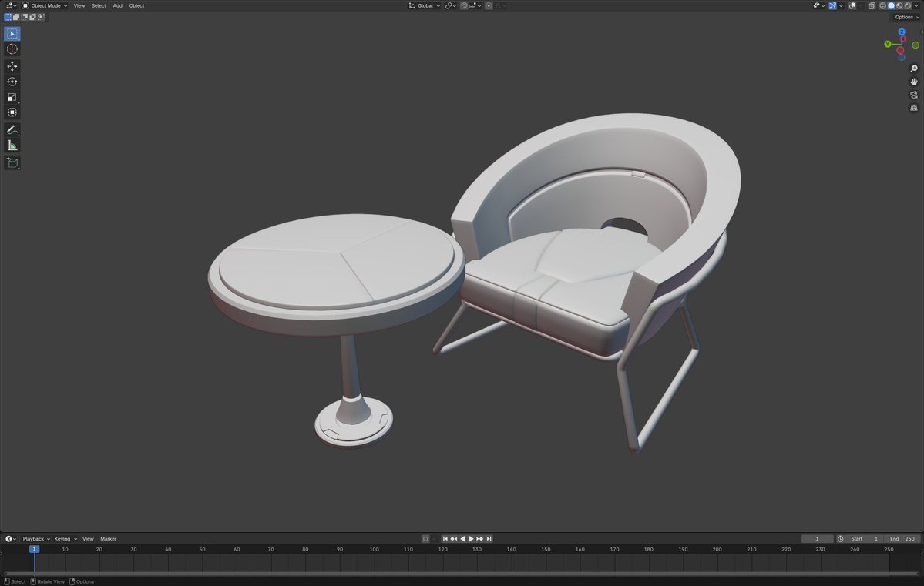The width and height of the screenshot is (924, 586).
Task: Jump to the last frame with the endpoint button
Action: [x=489, y=538]
